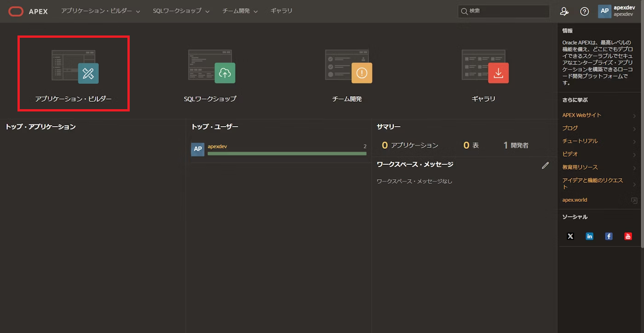This screenshot has height=333, width=644.
Task: Open the アイデアと機能のリクエスト link
Action: (592, 184)
